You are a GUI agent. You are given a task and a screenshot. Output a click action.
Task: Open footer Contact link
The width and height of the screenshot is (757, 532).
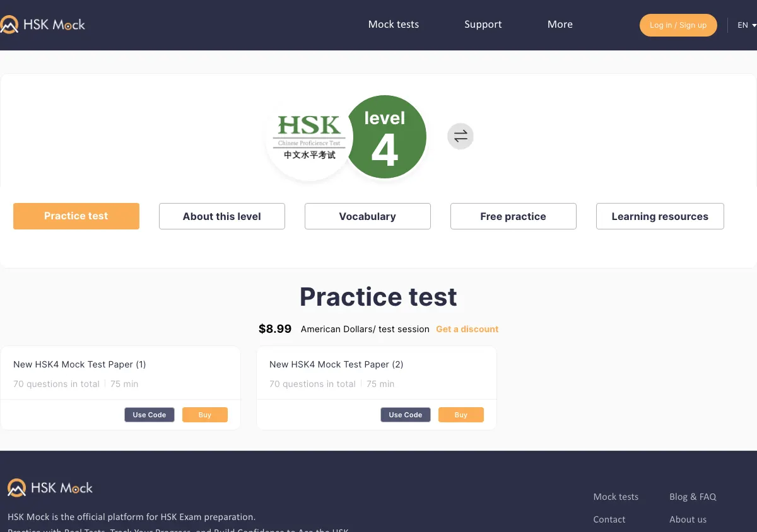609,519
